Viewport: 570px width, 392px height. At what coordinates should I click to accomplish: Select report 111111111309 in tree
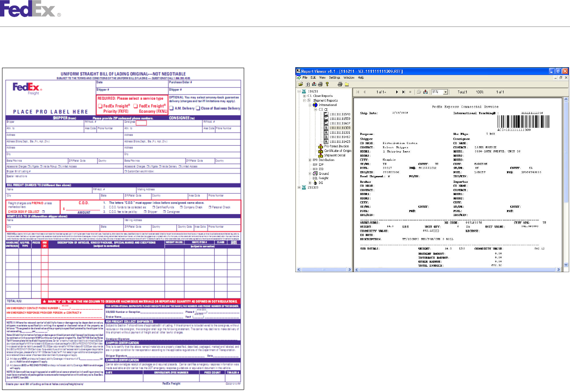[x=340, y=128]
